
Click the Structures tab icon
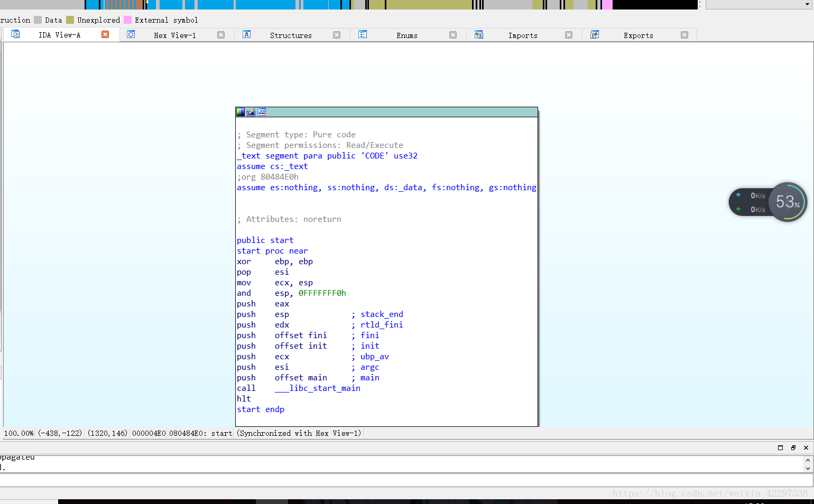pos(246,34)
